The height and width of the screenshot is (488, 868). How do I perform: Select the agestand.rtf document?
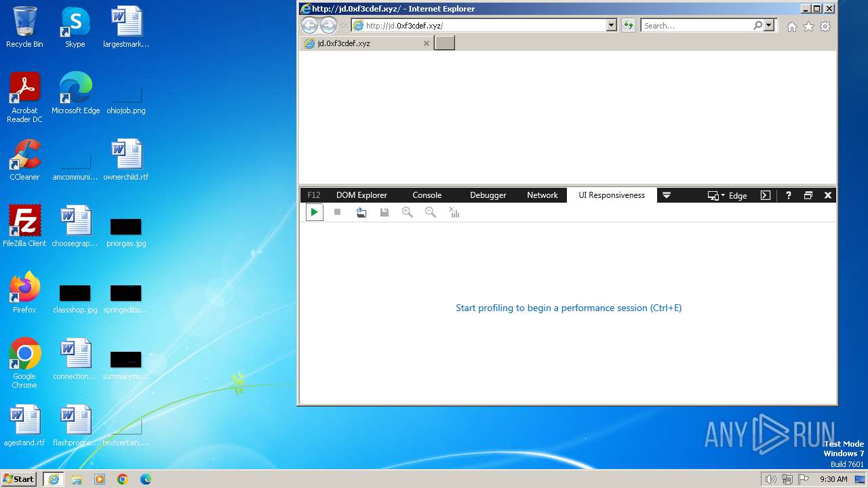point(24,426)
